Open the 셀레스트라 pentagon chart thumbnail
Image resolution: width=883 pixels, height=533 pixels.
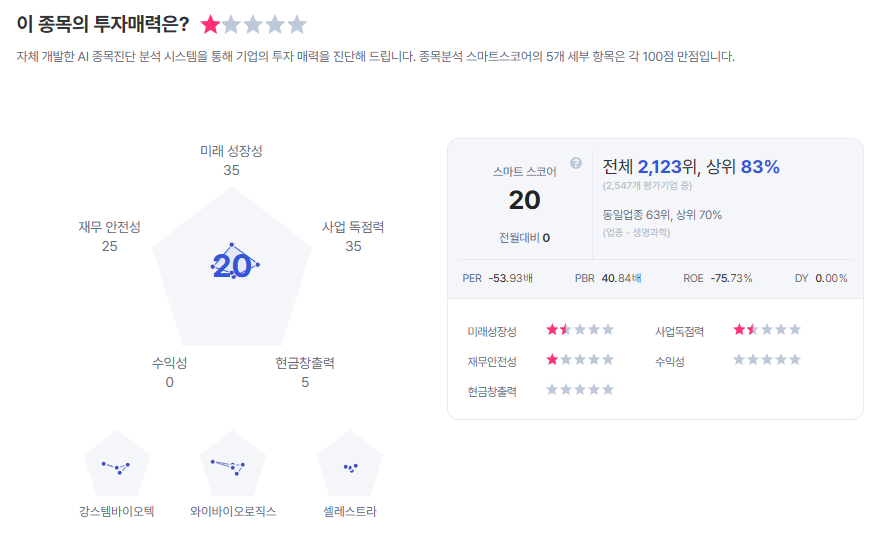[x=351, y=464]
